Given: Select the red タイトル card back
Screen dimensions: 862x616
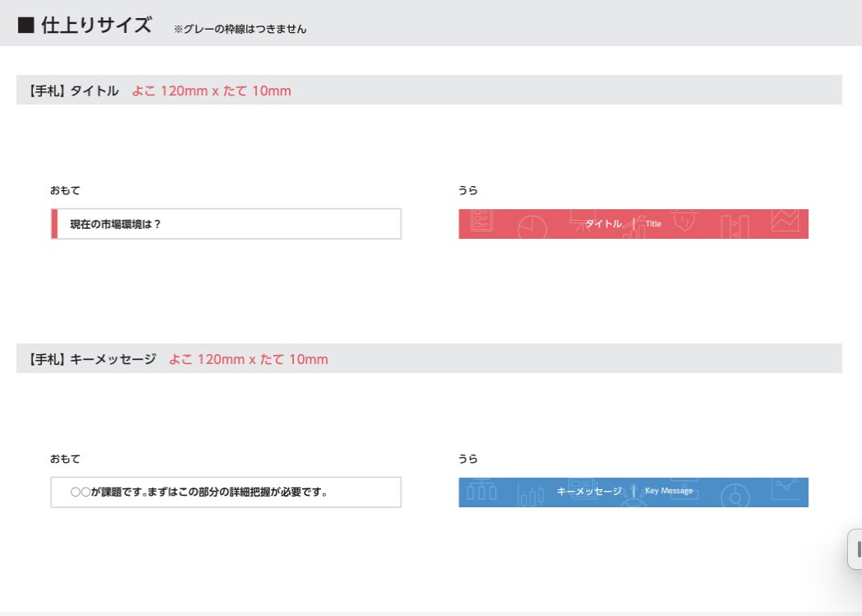Looking at the screenshot, I should coord(633,224).
